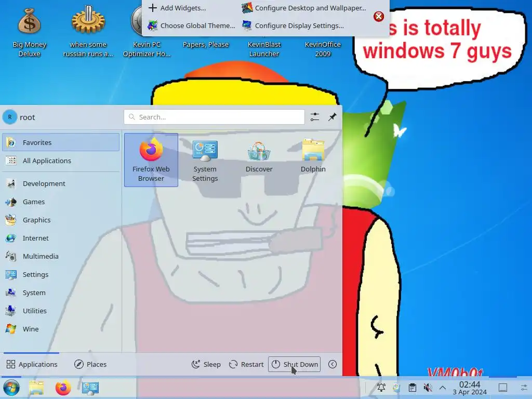Pin the launcher open with pin icon
This screenshot has height=399, width=532.
(332, 117)
